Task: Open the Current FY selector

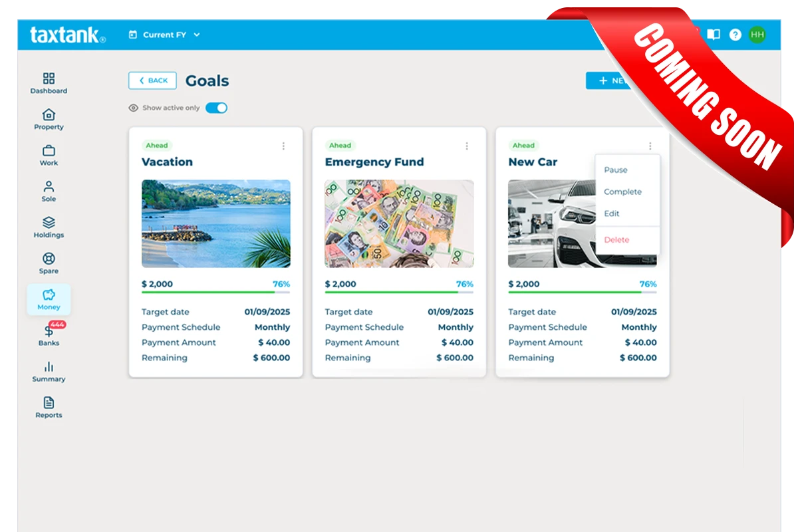Action: (x=164, y=35)
